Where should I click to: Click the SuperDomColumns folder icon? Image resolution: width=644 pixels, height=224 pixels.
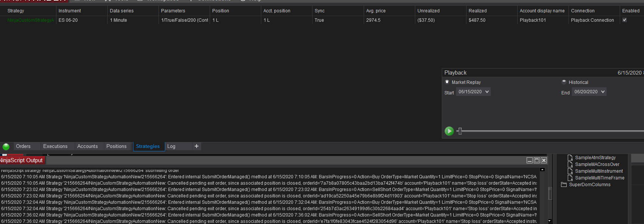click(564, 185)
